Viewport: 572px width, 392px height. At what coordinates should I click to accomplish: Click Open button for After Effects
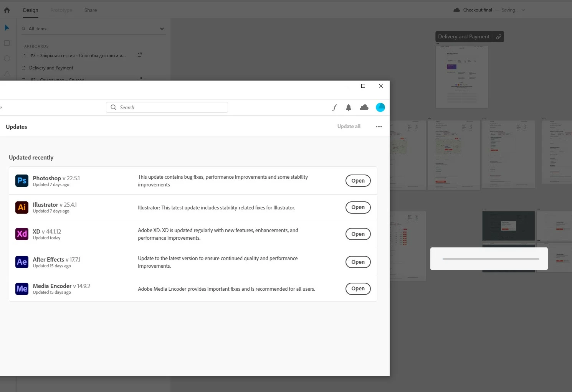pos(358,262)
